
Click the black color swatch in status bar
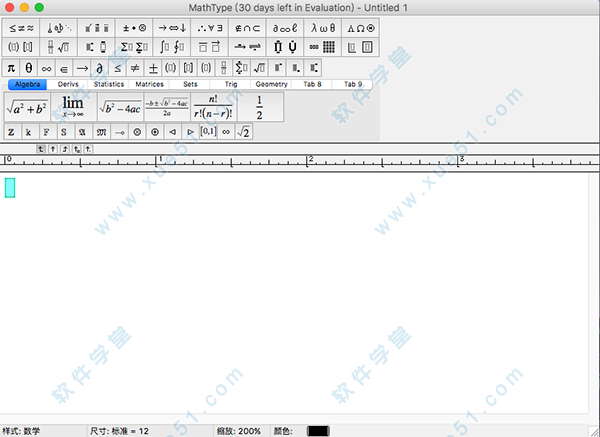(318, 431)
